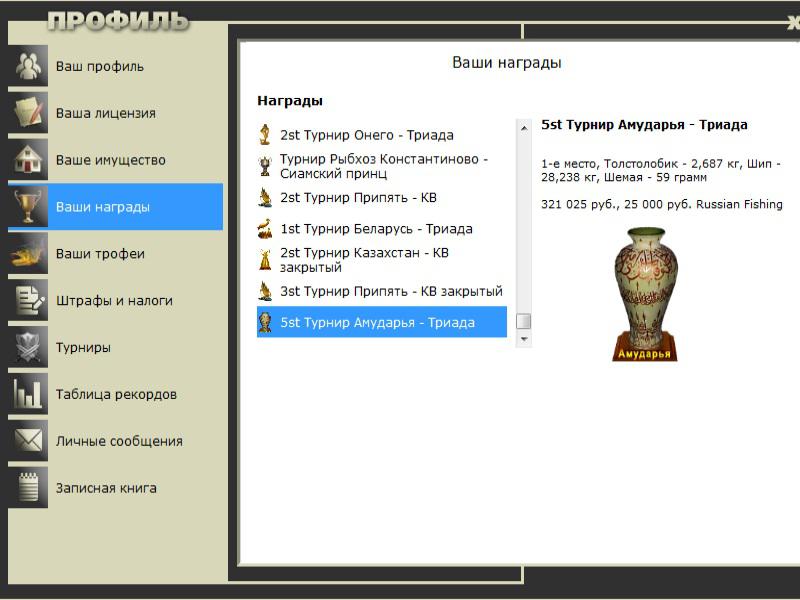800x600 pixels.
Task: Click the vase icon for 5st Турнир Амударья
Action: click(x=265, y=322)
